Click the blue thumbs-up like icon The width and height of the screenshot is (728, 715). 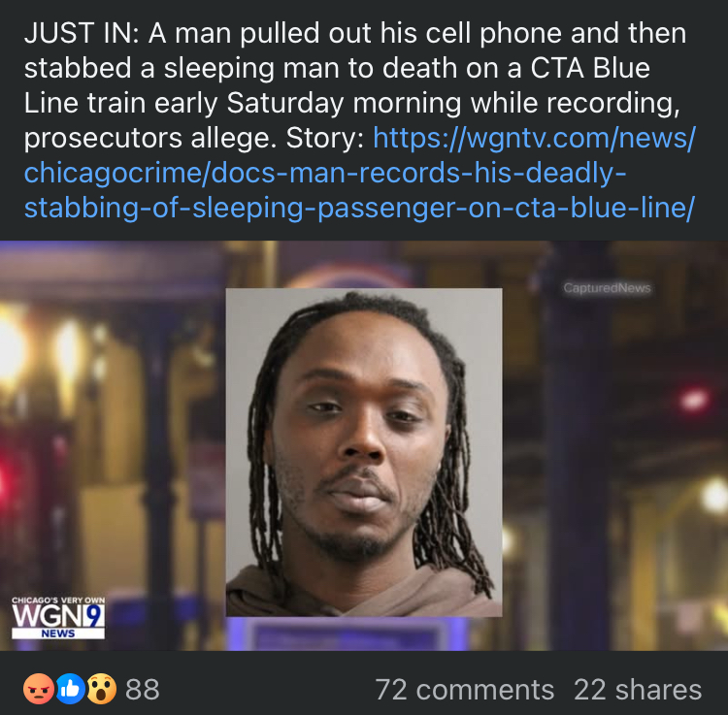point(71,689)
